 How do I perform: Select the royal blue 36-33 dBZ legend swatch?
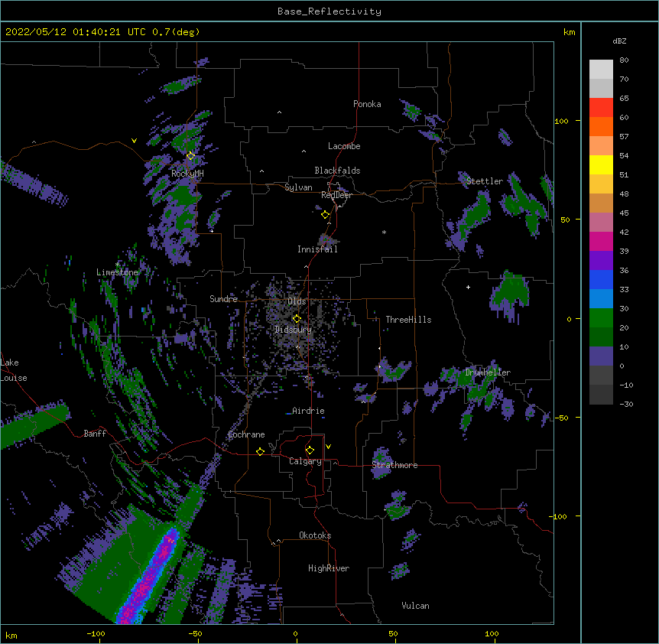pyautogui.click(x=601, y=280)
